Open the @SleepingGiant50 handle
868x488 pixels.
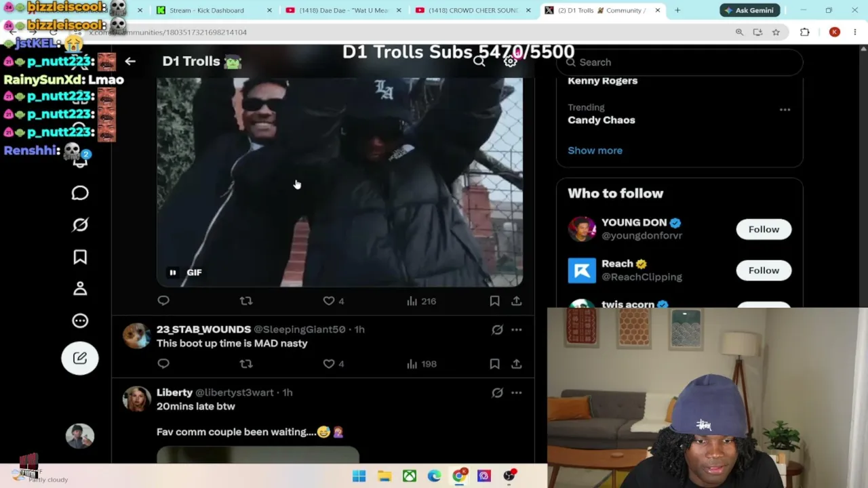(x=299, y=329)
